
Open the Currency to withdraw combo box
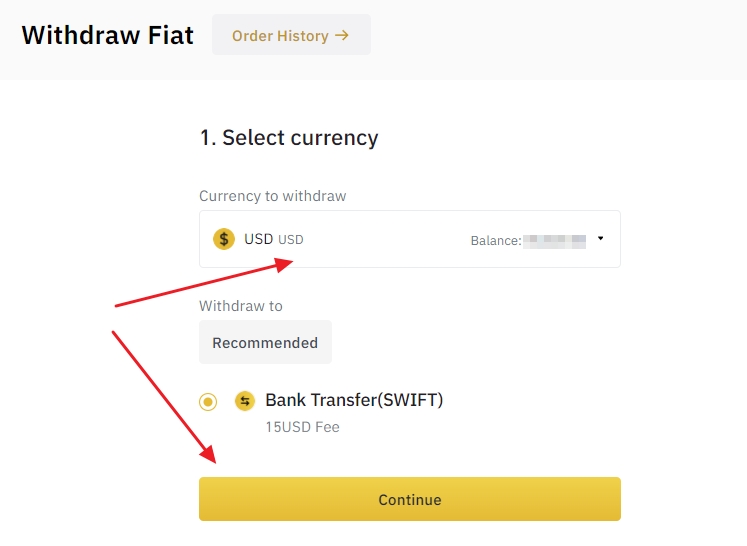[x=409, y=239]
